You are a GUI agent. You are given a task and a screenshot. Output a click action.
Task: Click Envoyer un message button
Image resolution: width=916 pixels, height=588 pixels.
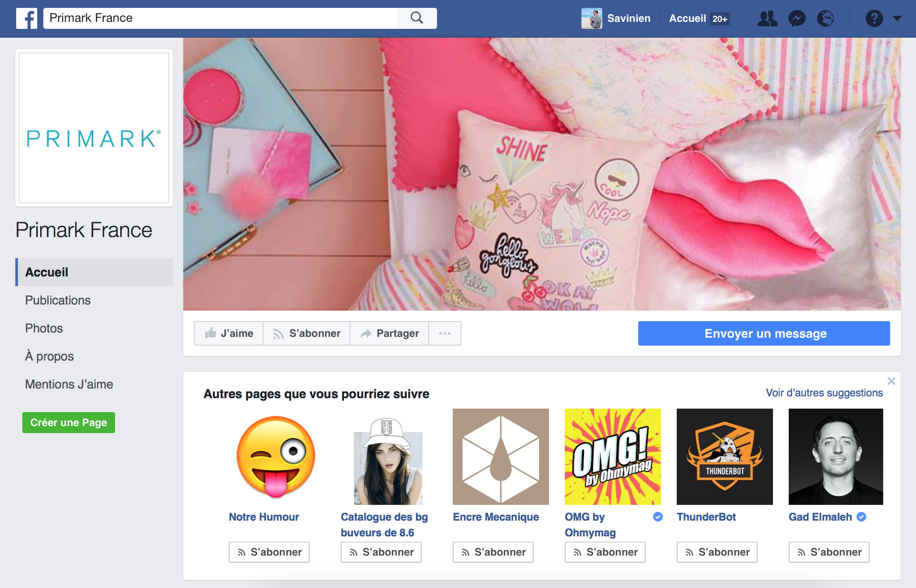coord(764,333)
